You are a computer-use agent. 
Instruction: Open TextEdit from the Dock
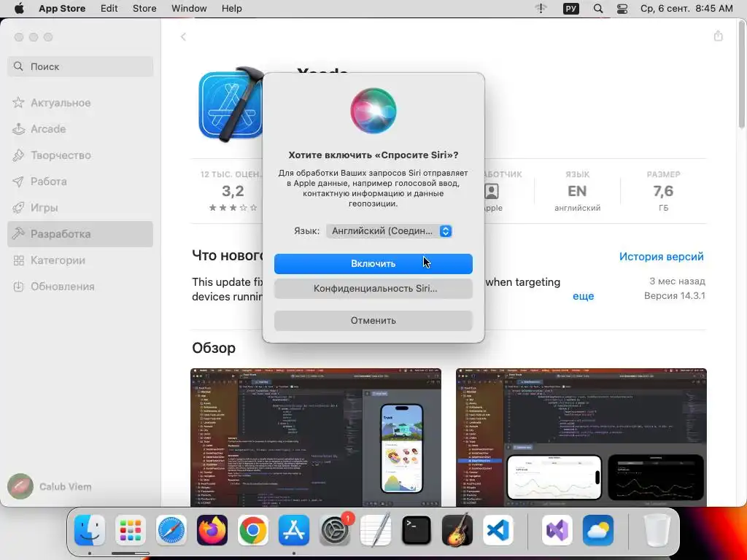point(376,530)
